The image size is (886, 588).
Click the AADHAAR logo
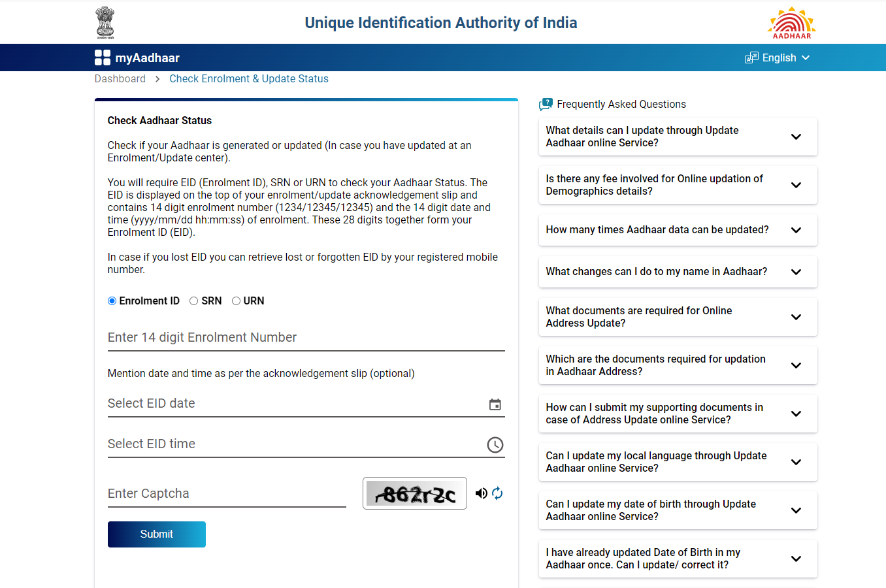[x=791, y=22]
